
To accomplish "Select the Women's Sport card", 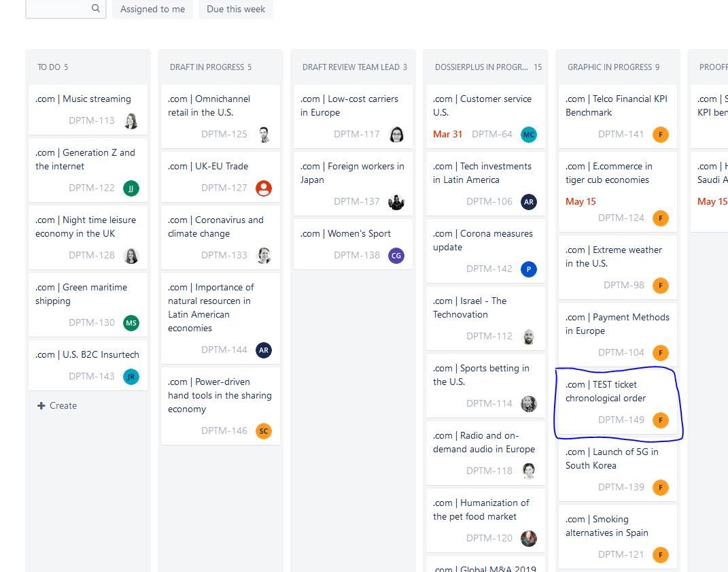I will point(353,244).
